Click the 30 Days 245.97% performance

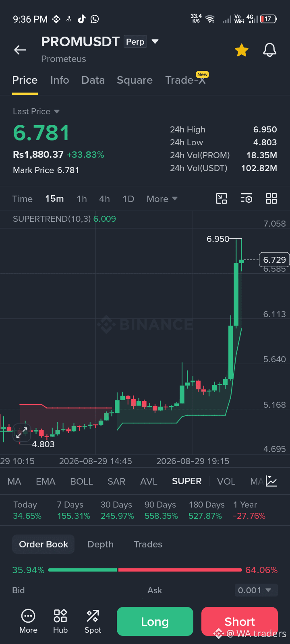click(x=117, y=510)
